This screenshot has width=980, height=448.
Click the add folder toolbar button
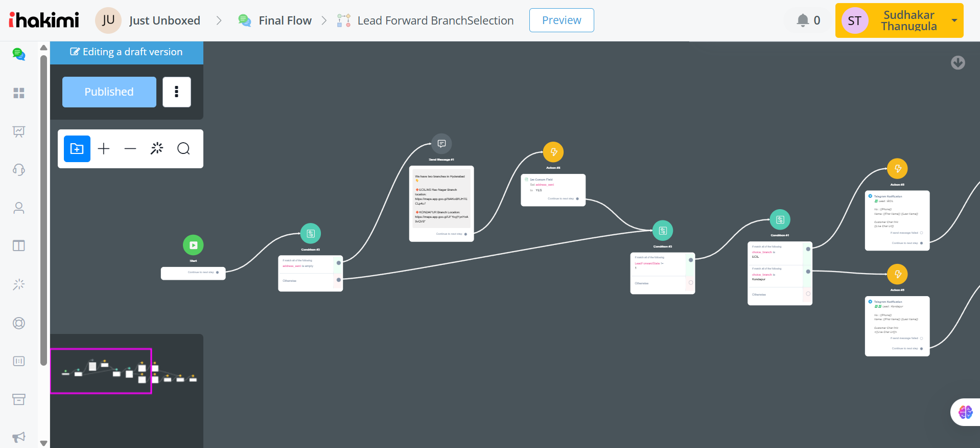77,149
